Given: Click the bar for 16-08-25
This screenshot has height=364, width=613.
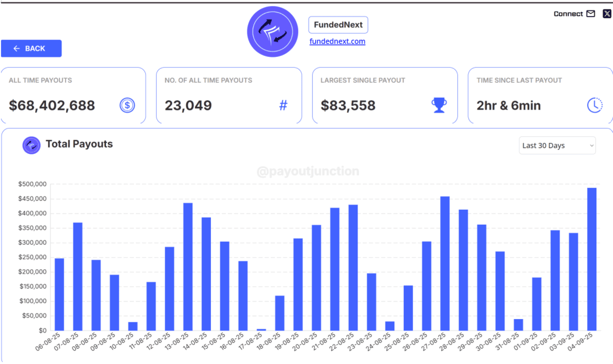Looking at the screenshot, I should point(243,296).
